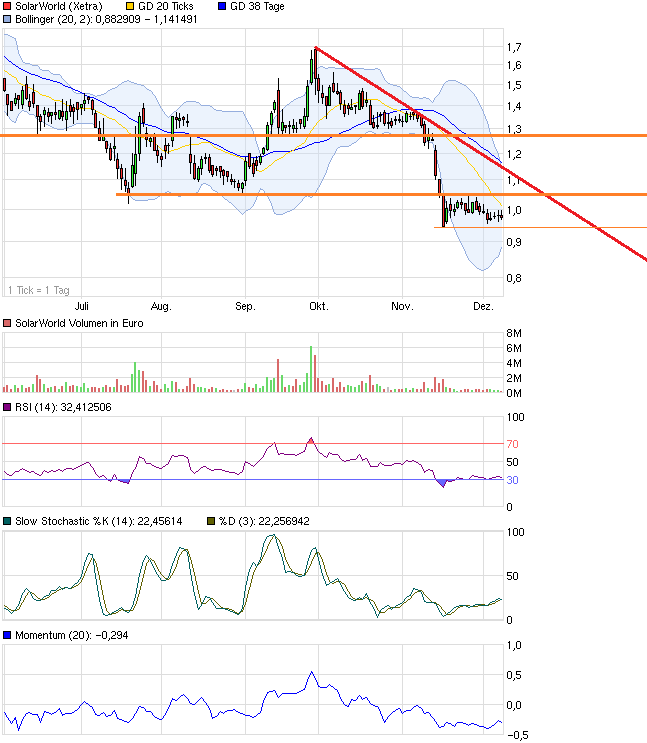Click the 1,0 price axis label
Image resolution: width=647 pixels, height=743 pixels.
click(x=514, y=210)
